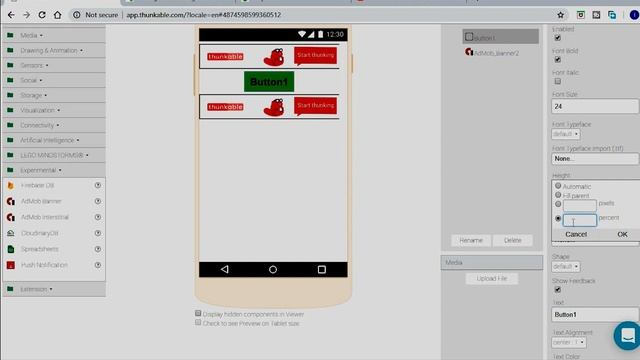
Task: Tap the phone preview recents square
Action: [x=322, y=269]
